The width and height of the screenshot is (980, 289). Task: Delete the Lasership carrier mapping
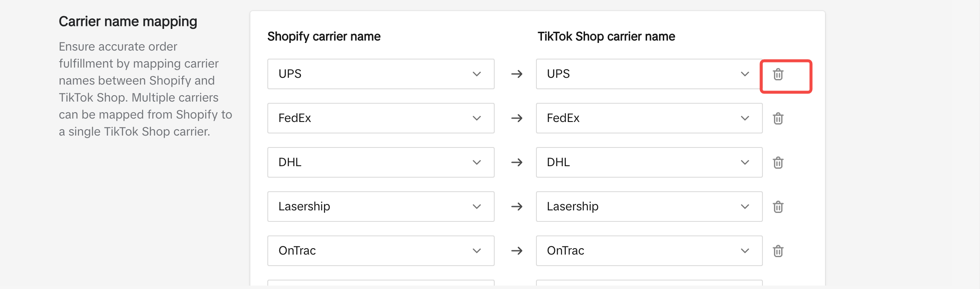click(x=778, y=207)
